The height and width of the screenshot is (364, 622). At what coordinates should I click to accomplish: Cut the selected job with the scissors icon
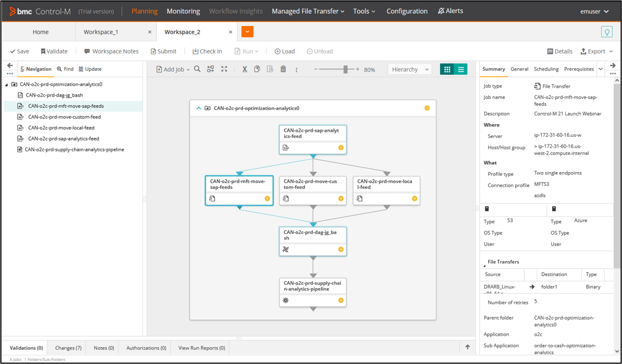click(x=244, y=69)
